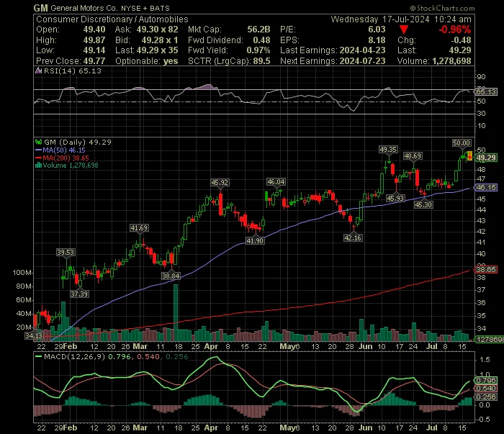Click the Fwd Yield value 0.97%
This screenshot has width=504, height=434.
point(258,50)
